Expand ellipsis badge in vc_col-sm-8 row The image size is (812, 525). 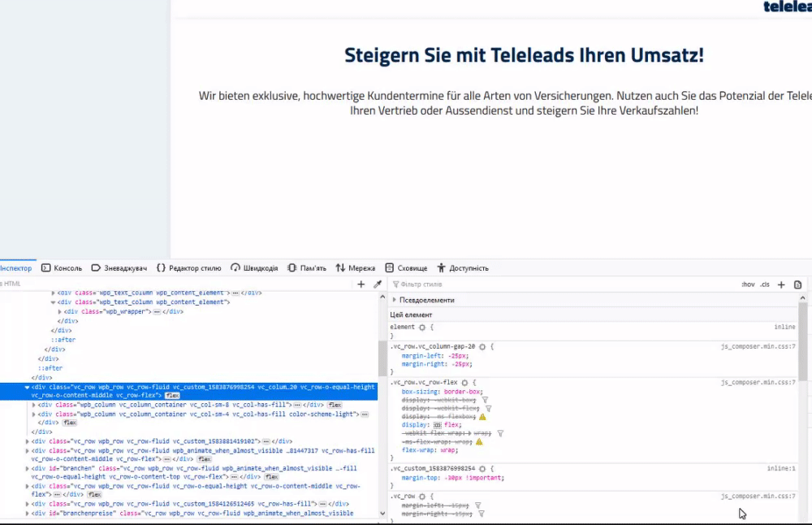(297, 405)
